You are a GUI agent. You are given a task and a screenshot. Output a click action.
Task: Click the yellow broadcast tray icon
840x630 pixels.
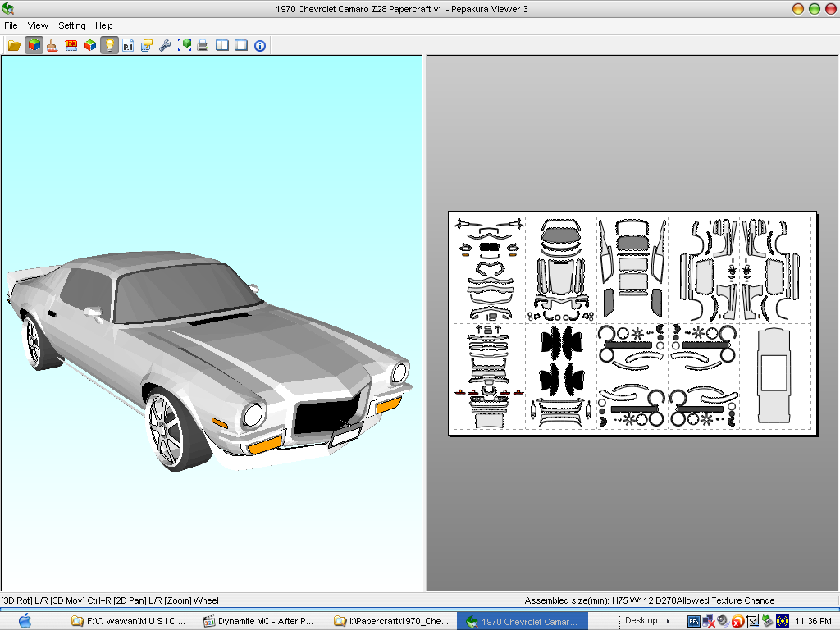(x=782, y=622)
